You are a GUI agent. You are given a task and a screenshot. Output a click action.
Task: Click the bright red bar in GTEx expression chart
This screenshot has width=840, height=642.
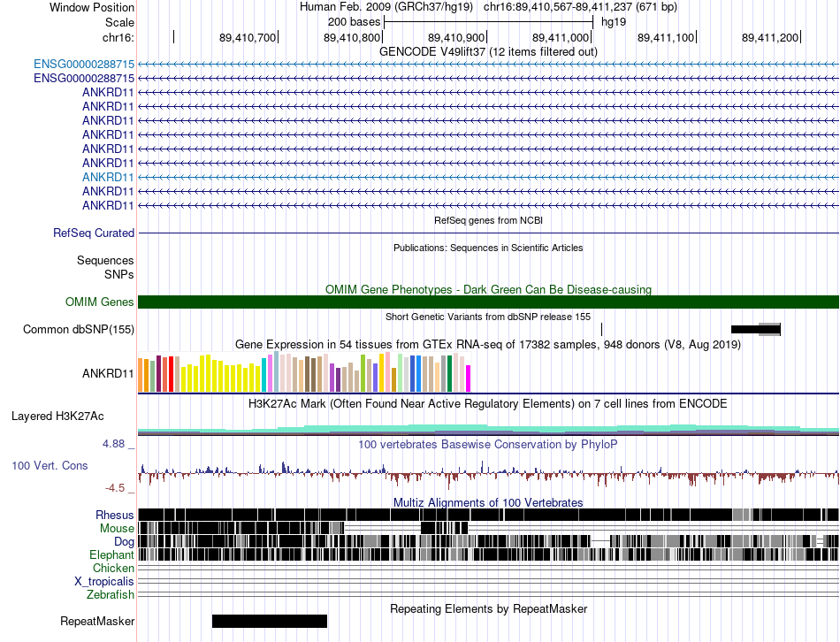coord(171,374)
